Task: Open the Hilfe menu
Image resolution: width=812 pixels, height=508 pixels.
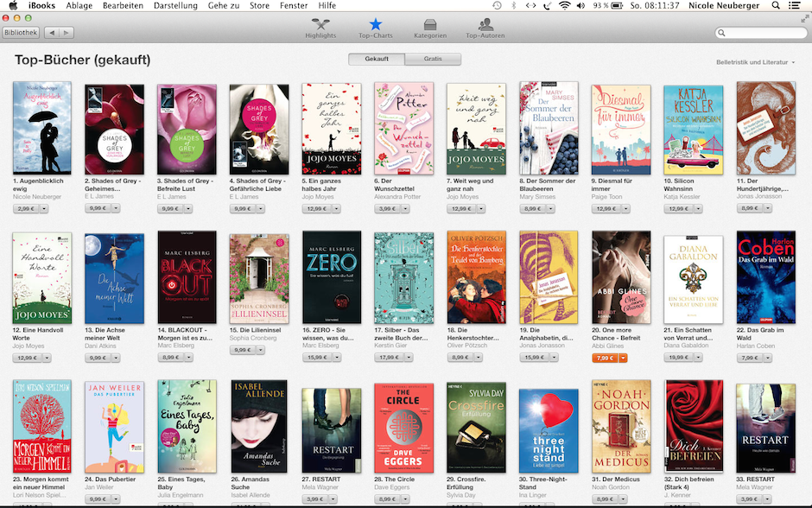Action: 327,5
